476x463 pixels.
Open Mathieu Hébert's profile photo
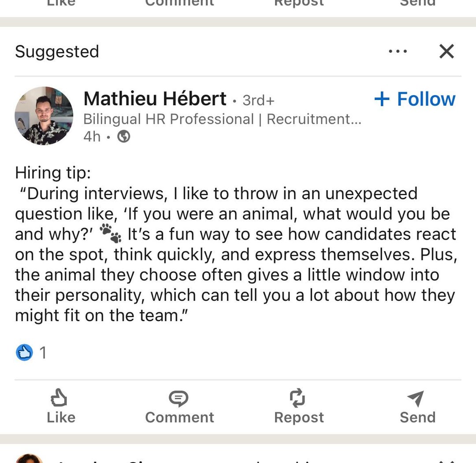click(x=44, y=115)
